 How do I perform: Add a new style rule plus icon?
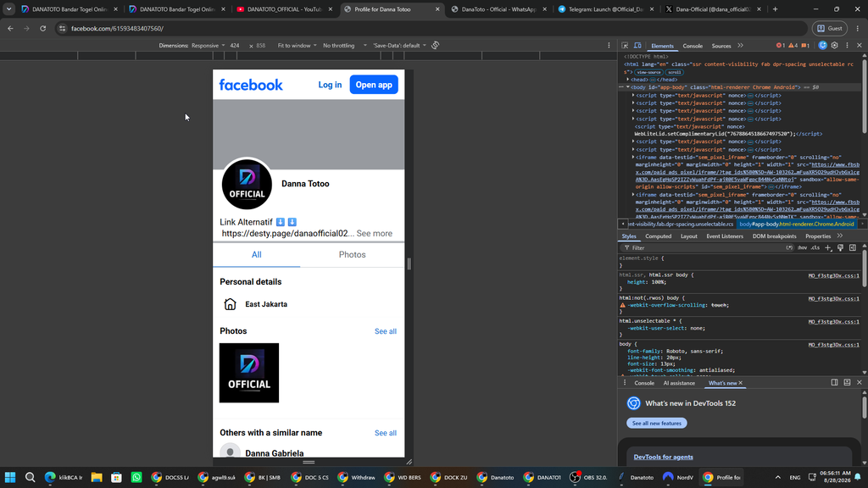828,248
